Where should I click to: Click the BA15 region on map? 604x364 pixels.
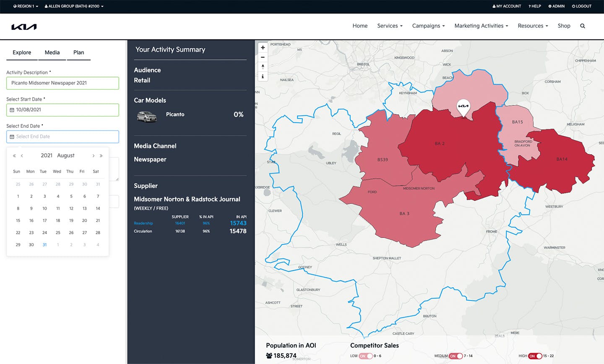[x=517, y=122]
